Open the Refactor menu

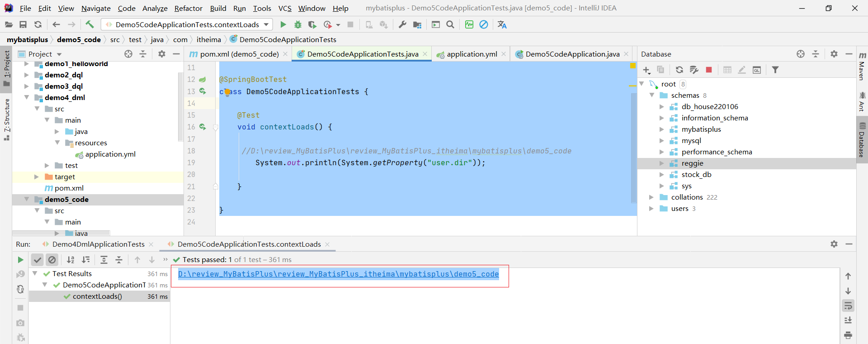click(189, 8)
